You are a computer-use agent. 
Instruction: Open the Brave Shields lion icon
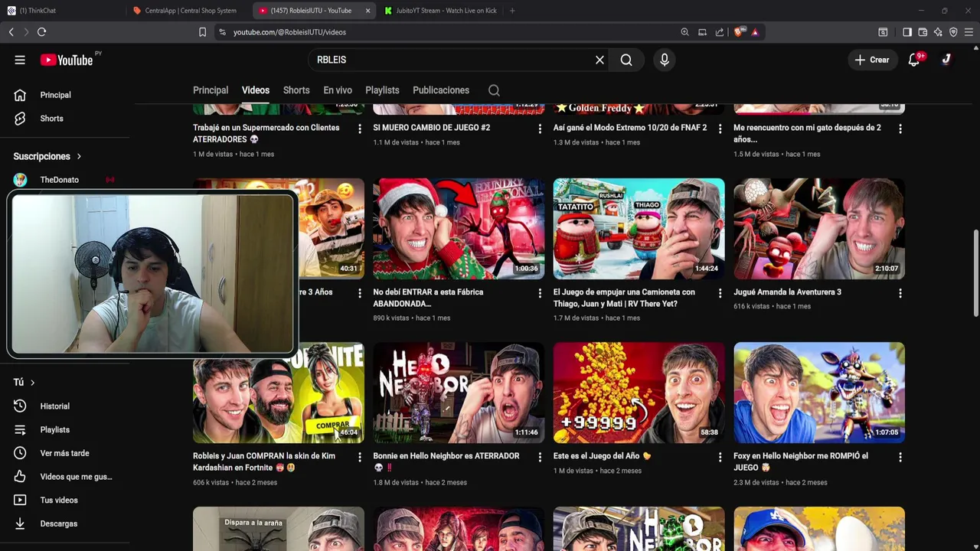(x=739, y=32)
